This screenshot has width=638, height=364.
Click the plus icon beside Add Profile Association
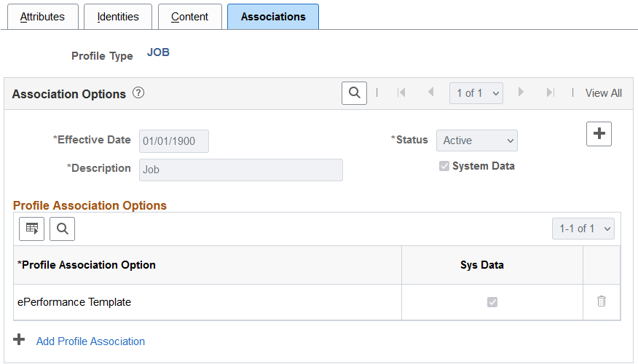click(x=19, y=339)
